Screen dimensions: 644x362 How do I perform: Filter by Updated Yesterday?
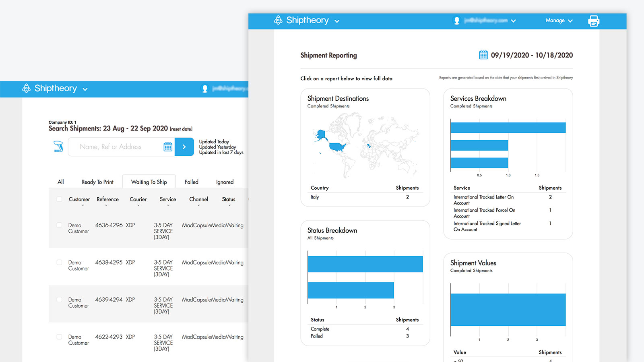(217, 147)
